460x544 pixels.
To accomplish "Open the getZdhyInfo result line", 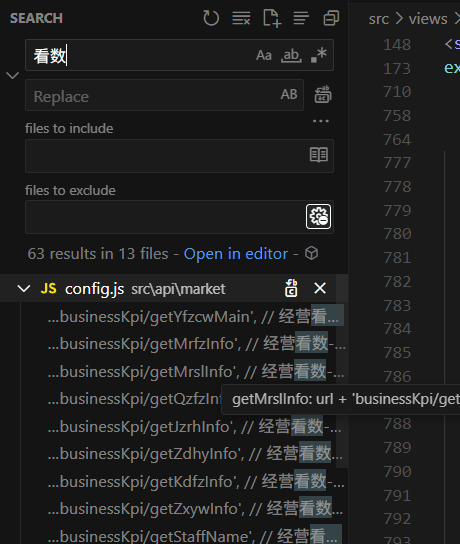I will [195, 453].
